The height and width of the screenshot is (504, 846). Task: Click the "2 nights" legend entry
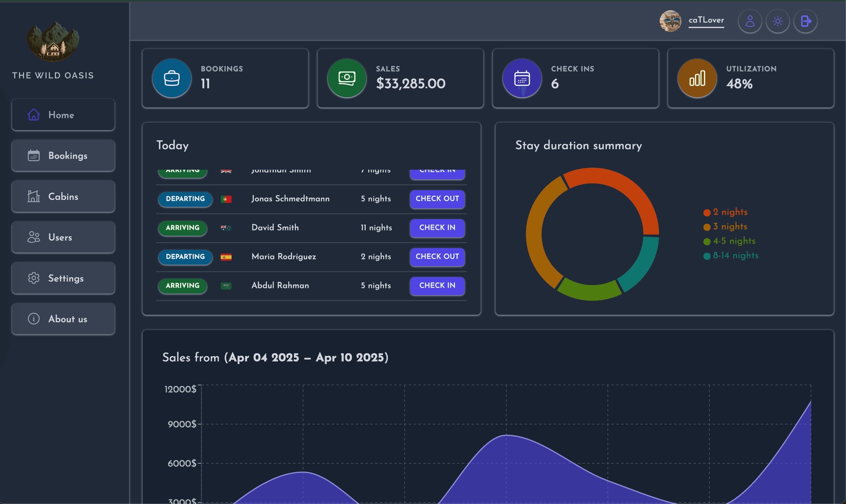click(x=725, y=212)
